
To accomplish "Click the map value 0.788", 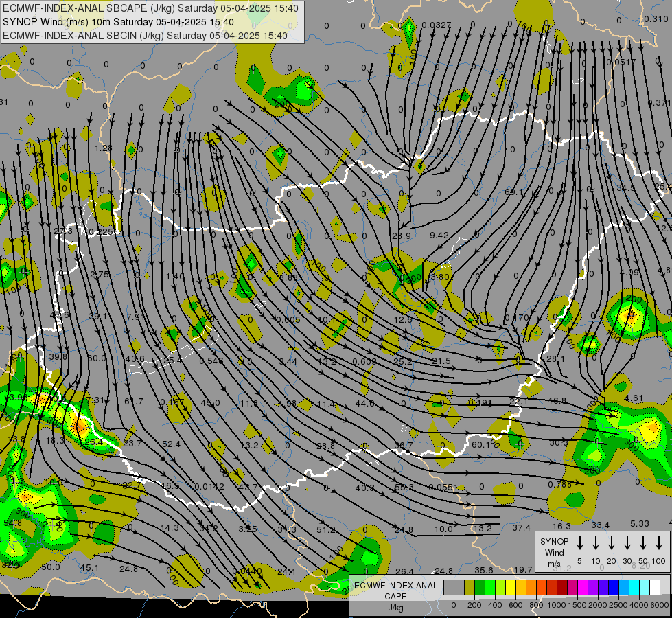I will pos(559,485).
